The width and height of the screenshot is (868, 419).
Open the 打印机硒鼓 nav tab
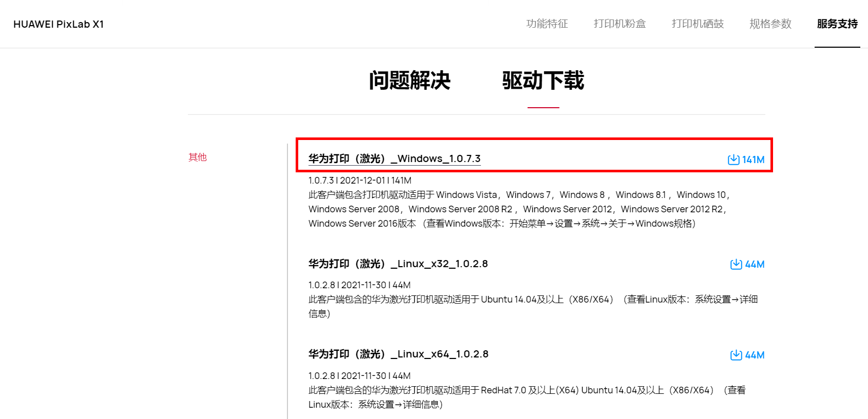click(698, 24)
